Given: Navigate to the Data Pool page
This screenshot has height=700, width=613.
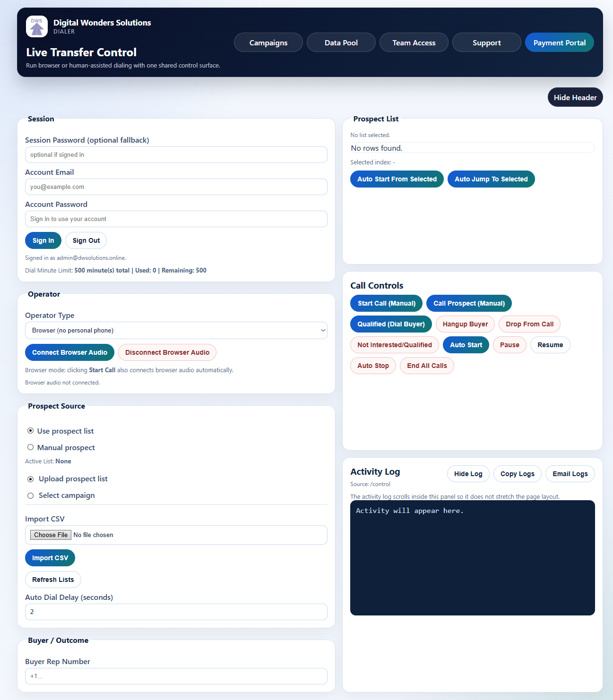Looking at the screenshot, I should 341,43.
